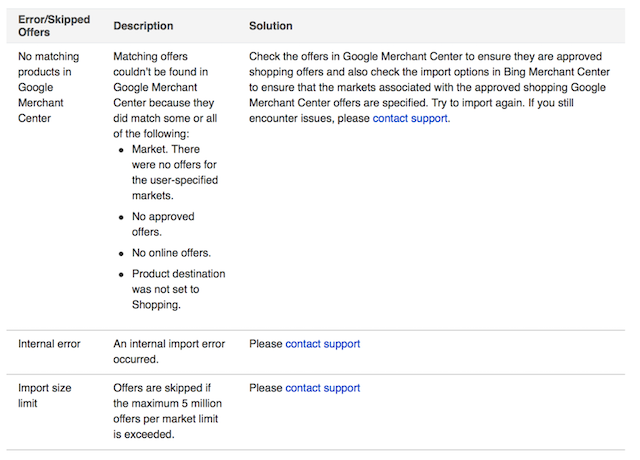Click the No online offers bullet item
Viewport: 640px width, 460px height.
(x=171, y=253)
